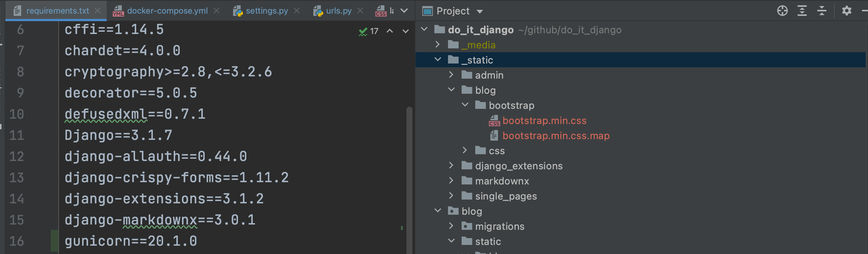Click the bootstrap folder icon
The image size is (868, 254).
click(481, 105)
